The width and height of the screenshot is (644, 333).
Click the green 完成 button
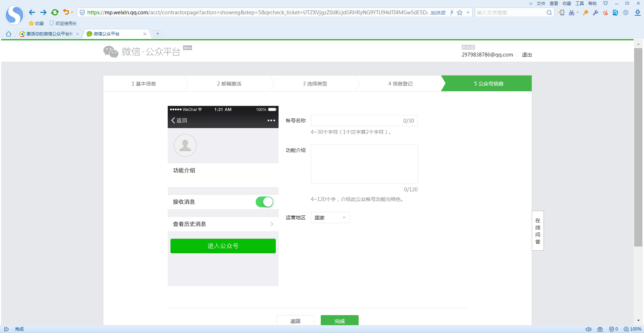coord(340,320)
